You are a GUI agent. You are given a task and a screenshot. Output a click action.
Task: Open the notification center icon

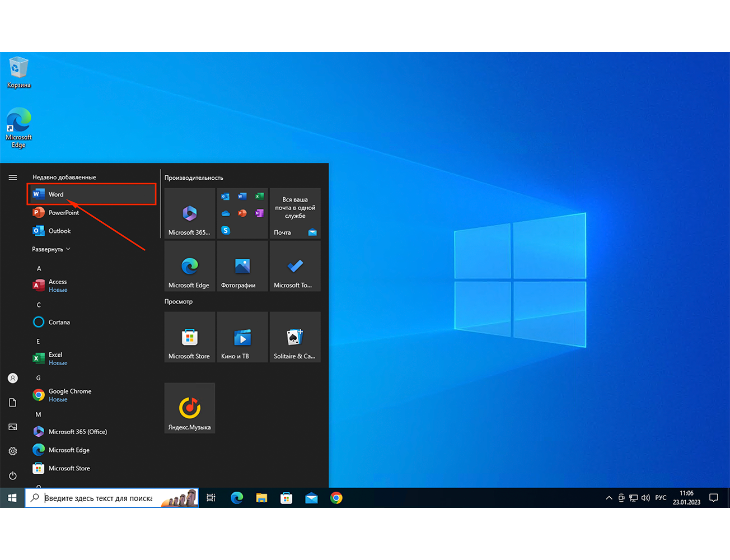(x=714, y=498)
